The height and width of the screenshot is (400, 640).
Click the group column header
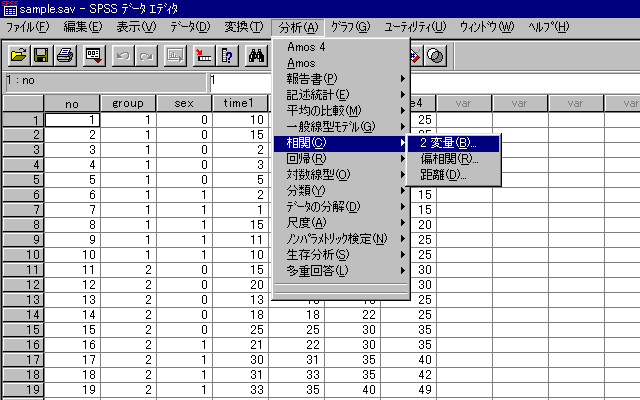point(128,103)
